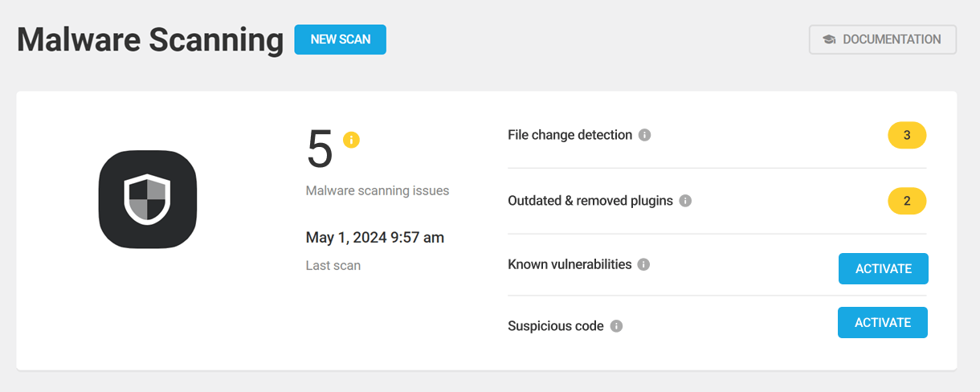Click the graduation cap documentation icon
The width and height of the screenshot is (980, 392).
pos(829,39)
